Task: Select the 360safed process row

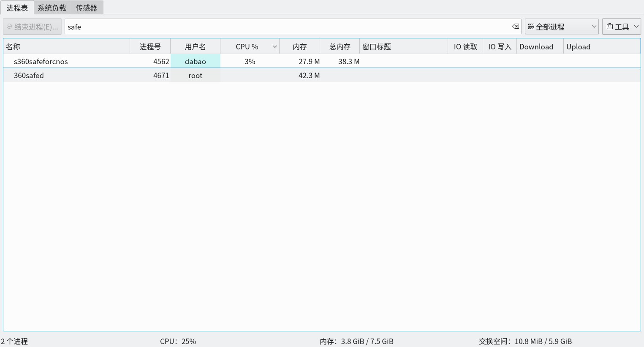Action: (322, 75)
